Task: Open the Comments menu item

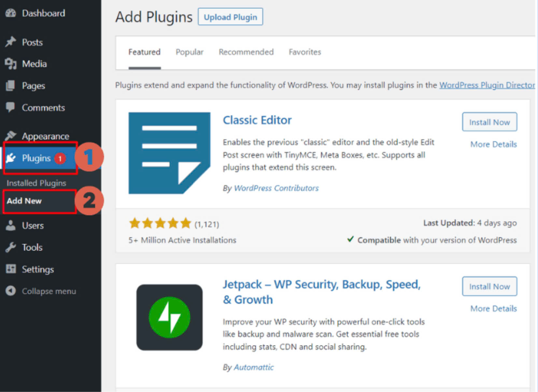Action: pos(43,108)
